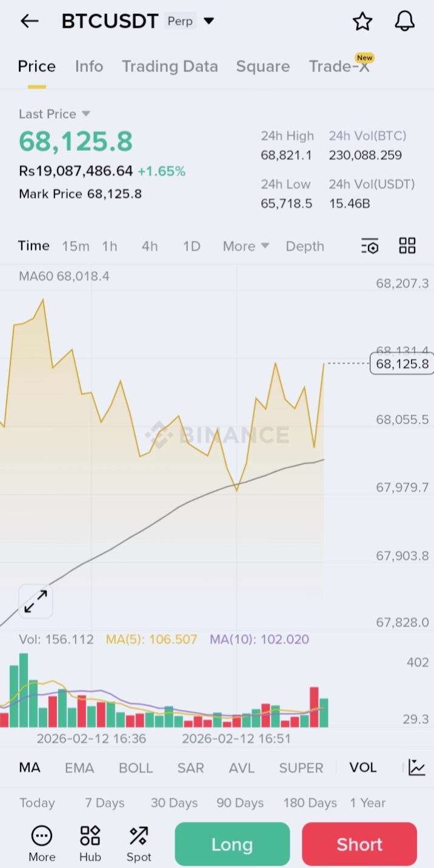Select the 15m timeframe
434x868 pixels.
pos(76,246)
